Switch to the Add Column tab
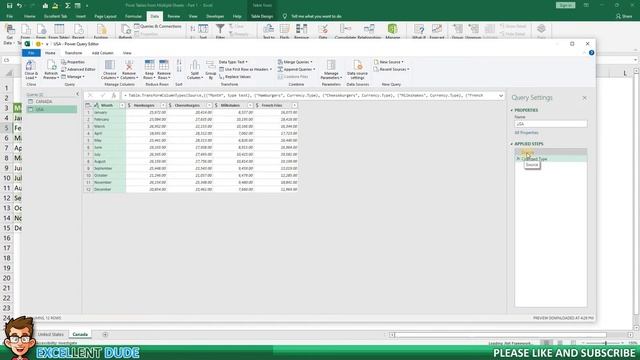Image resolution: width=640 pixels, height=360 pixels. click(x=102, y=53)
